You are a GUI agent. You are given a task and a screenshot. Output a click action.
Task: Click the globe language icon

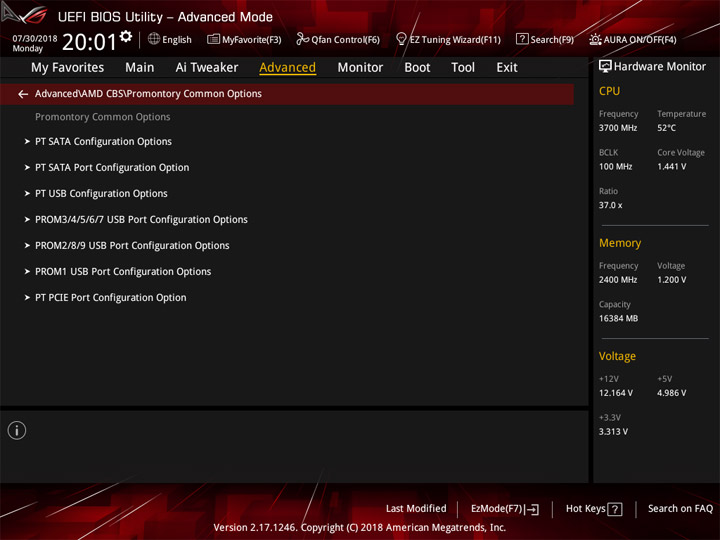[154, 39]
